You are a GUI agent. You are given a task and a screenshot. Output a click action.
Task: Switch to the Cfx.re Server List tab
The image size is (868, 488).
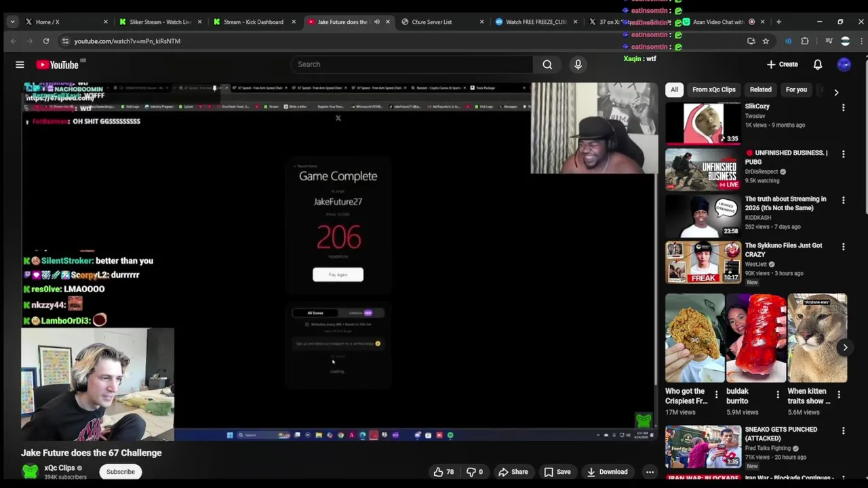point(442,22)
